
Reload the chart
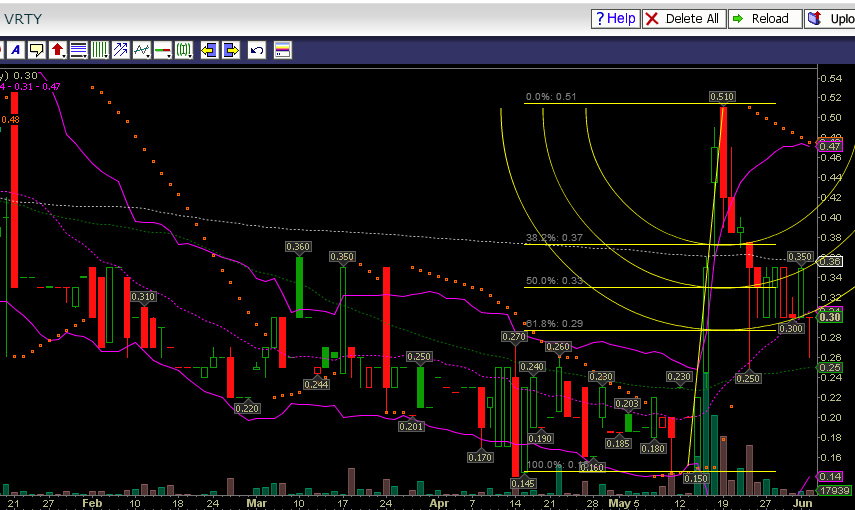765,19
